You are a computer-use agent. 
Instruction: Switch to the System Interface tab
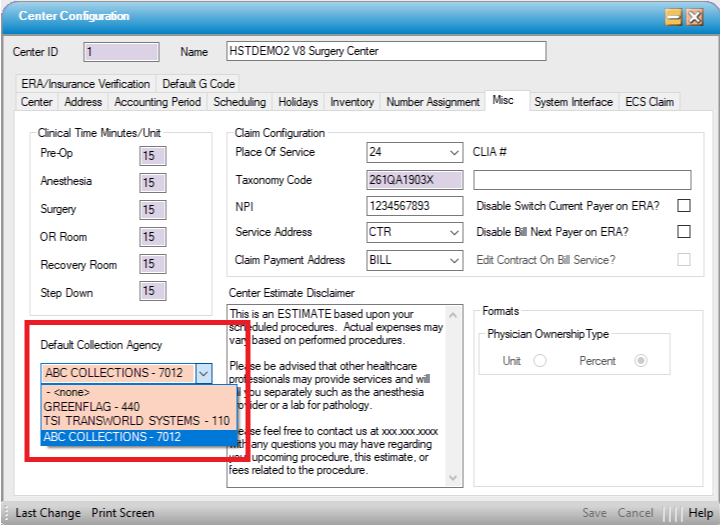click(572, 102)
